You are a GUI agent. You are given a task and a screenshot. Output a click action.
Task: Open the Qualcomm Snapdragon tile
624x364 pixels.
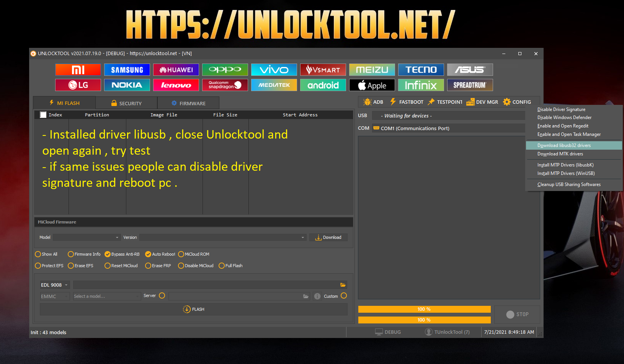point(225,85)
